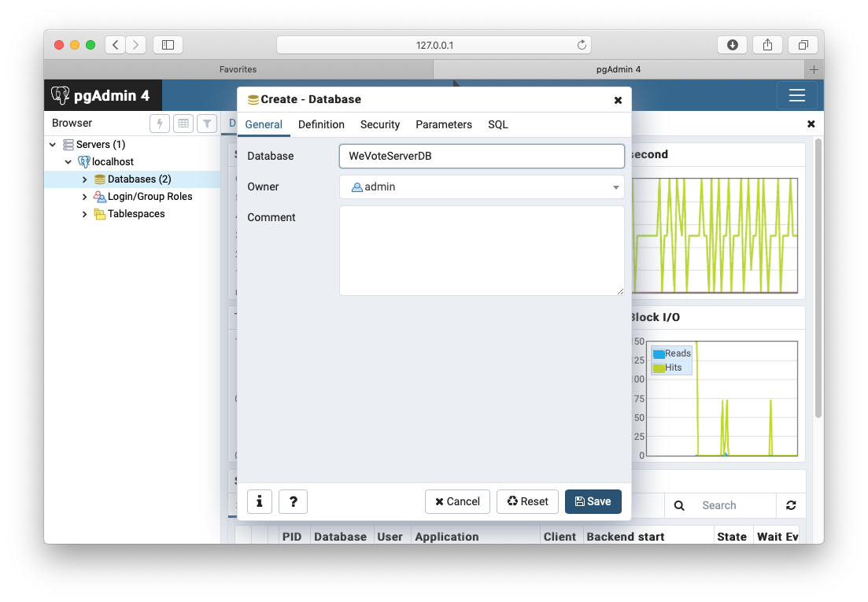Viewport: 868px width, 602px height.
Task: Click the Client column header
Action: [x=560, y=537]
